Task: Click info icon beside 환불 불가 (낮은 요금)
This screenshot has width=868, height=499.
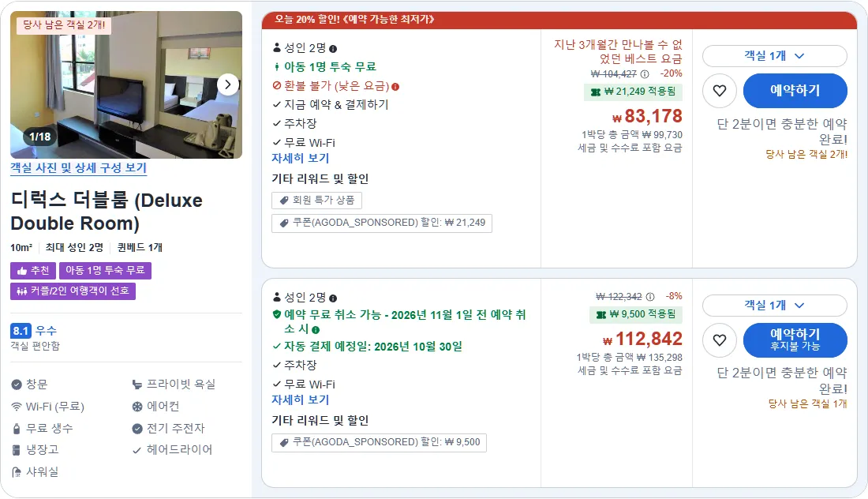Action: [x=395, y=86]
